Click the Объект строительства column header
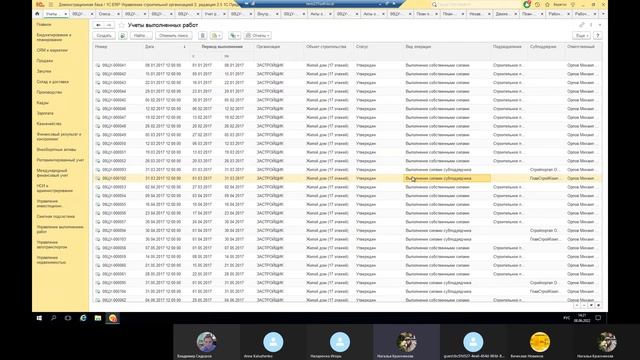640x360 pixels. [x=329, y=47]
